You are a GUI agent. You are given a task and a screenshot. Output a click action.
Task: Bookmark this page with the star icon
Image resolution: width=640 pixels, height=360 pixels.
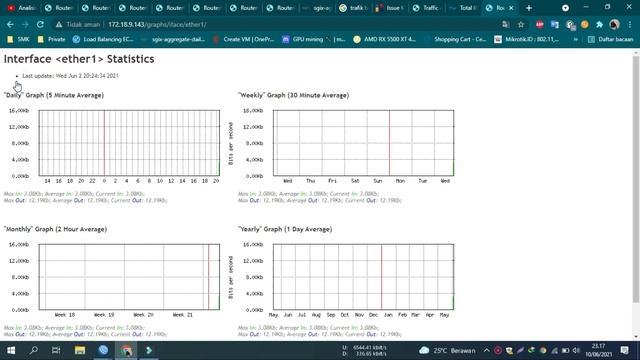(x=521, y=24)
